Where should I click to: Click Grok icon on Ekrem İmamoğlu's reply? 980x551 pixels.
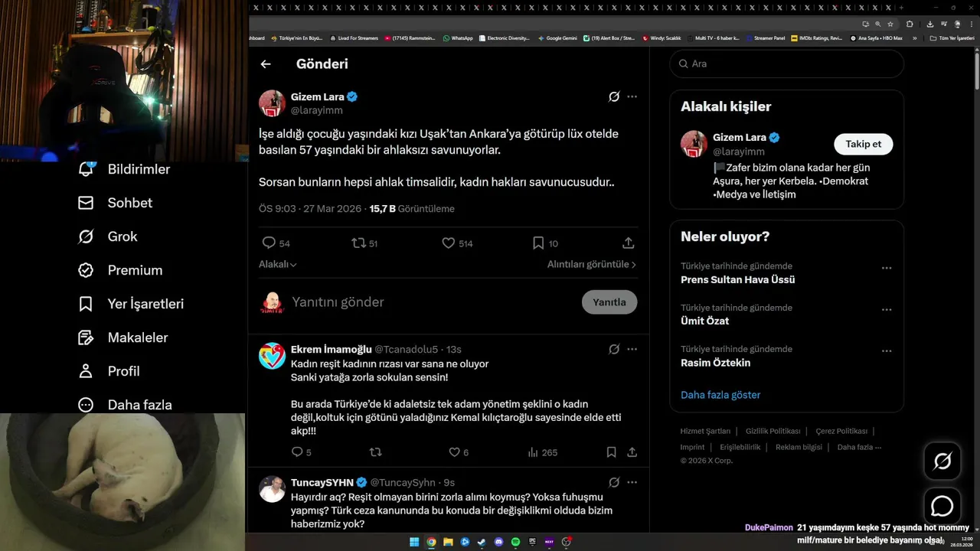(x=614, y=349)
